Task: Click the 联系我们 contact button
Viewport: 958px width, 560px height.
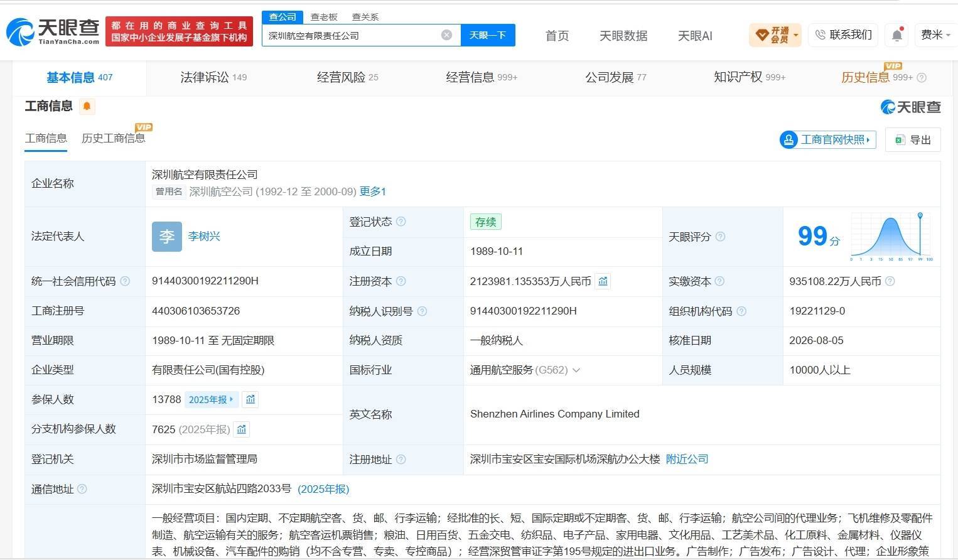Action: (844, 35)
